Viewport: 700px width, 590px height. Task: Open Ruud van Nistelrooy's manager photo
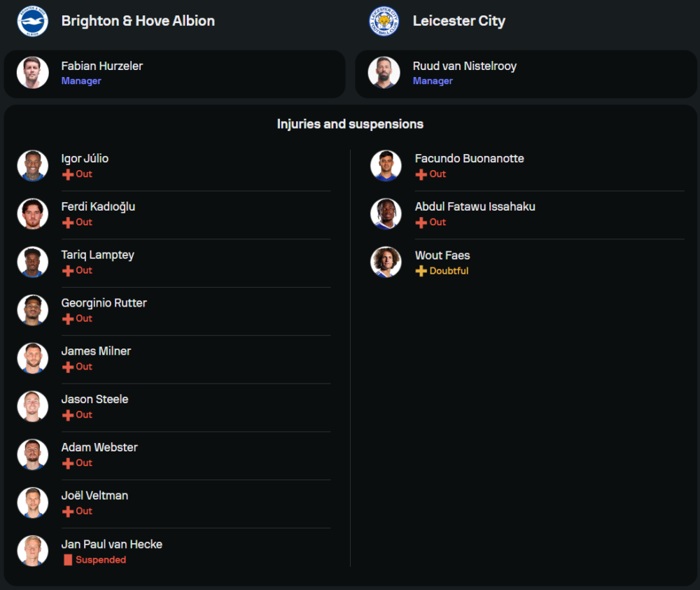click(384, 73)
